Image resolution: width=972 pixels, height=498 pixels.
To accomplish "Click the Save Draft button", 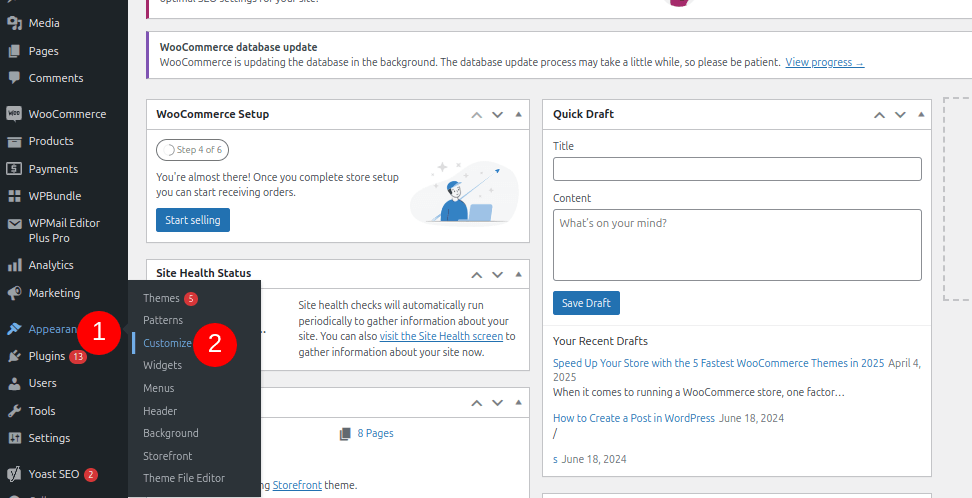I will pyautogui.click(x=586, y=303).
